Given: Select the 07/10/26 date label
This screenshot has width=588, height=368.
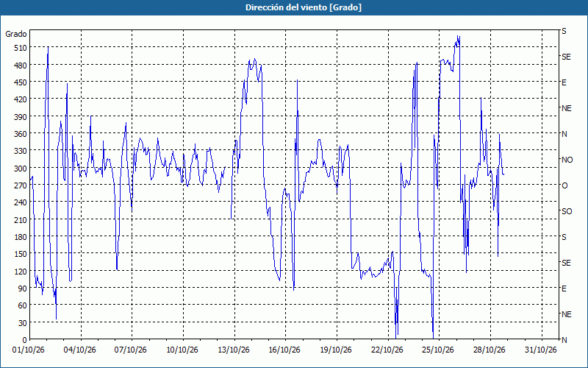Looking at the screenshot, I should 131,350.
